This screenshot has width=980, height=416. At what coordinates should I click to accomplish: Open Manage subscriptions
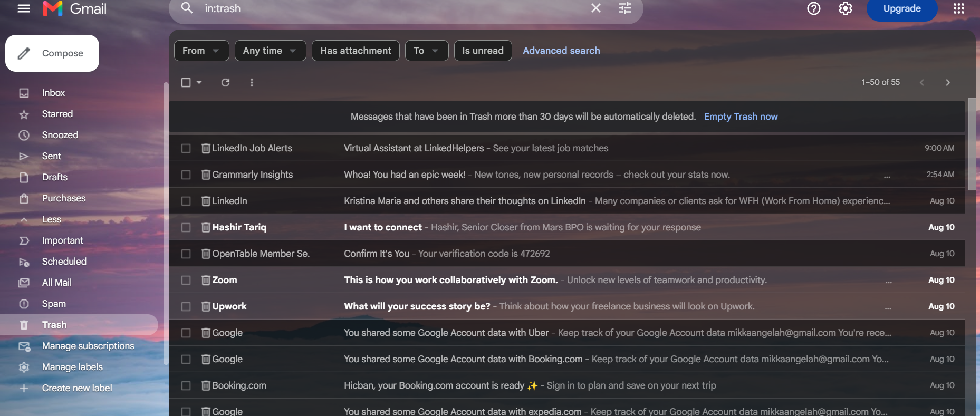coord(88,346)
